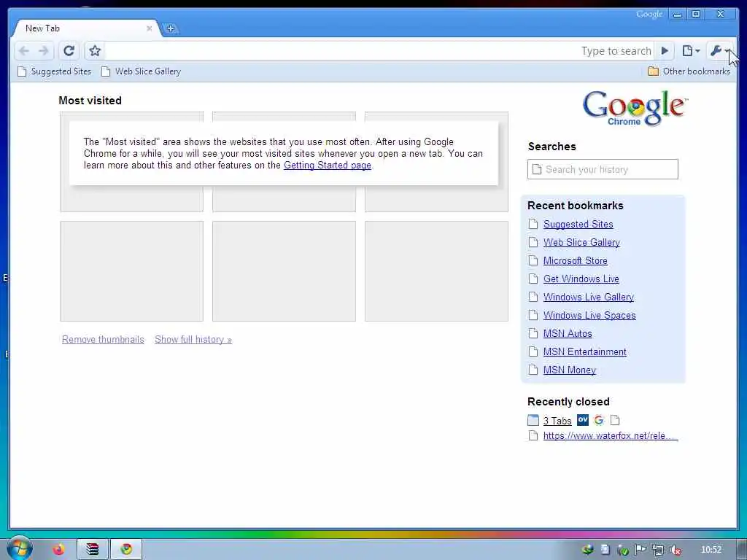The width and height of the screenshot is (747, 560).
Task: Click the address bar search field
Action: tap(379, 50)
